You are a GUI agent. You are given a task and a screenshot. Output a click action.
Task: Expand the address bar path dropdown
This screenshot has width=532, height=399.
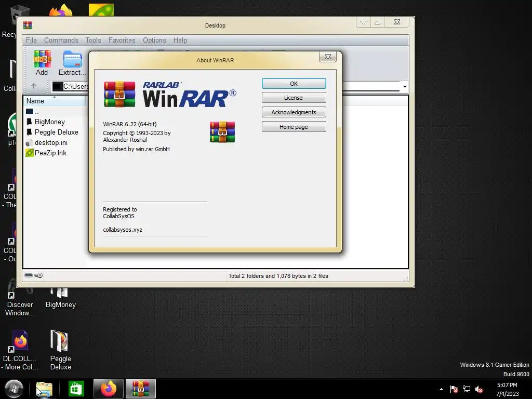point(405,87)
